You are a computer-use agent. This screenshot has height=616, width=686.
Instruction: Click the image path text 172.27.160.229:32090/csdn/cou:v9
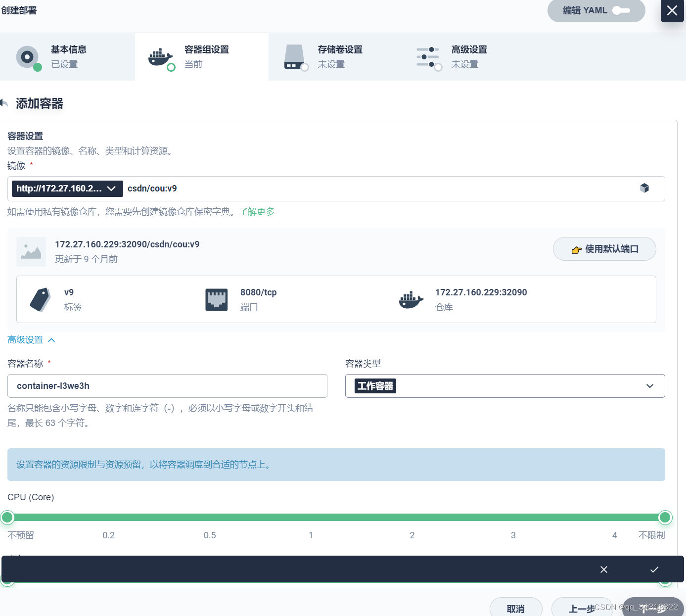tap(127, 244)
